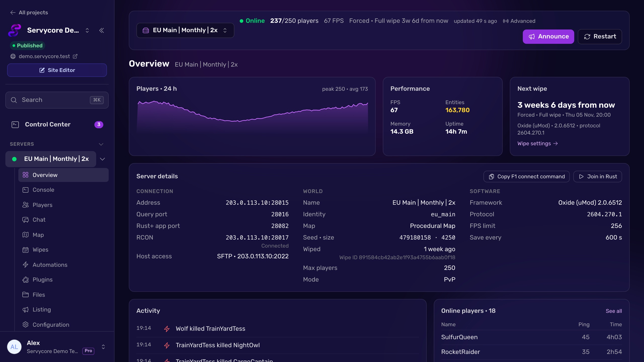
Task: Open the Chat page
Action: 63,220
